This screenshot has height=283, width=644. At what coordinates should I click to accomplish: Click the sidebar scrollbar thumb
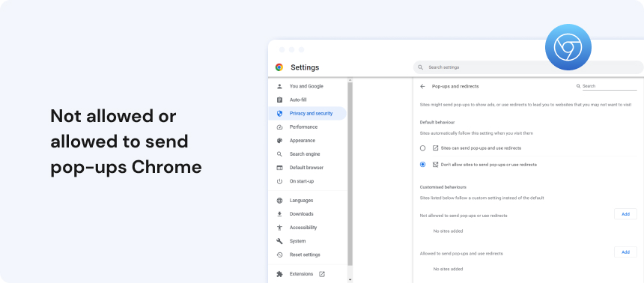[350, 174]
